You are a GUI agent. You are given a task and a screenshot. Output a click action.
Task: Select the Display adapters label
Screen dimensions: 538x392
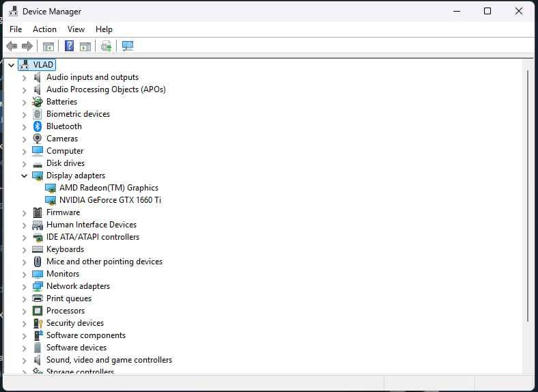(76, 176)
